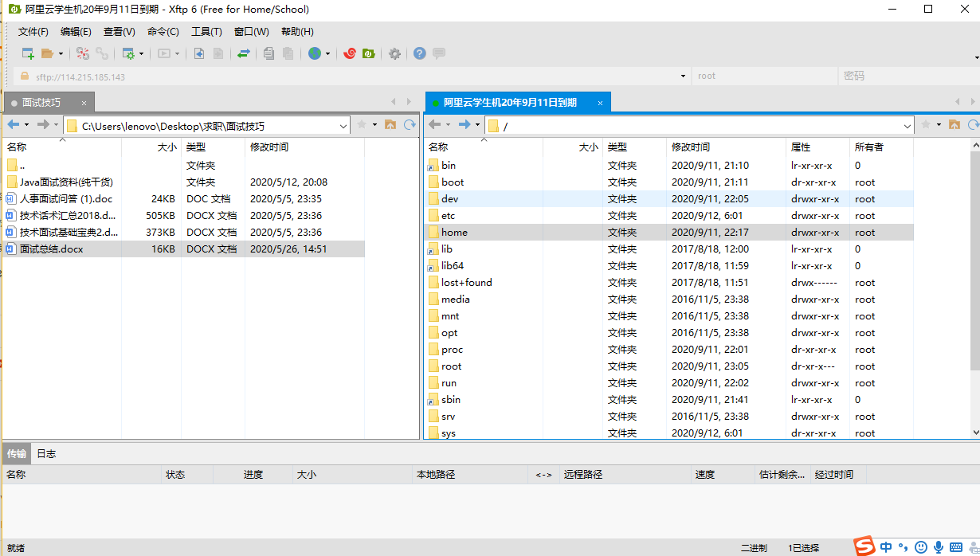Close the 阿里云学生机 remote tab

click(601, 103)
